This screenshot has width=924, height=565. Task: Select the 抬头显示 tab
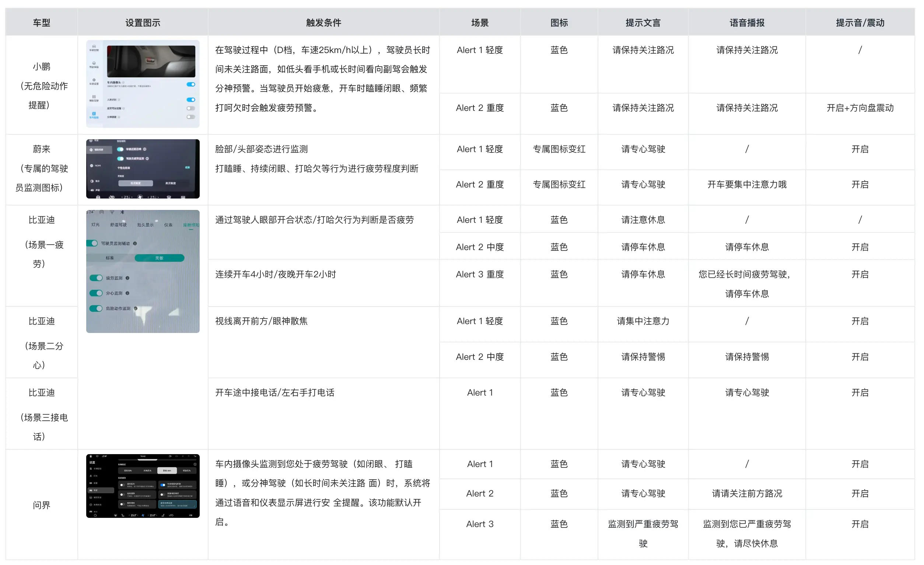[x=145, y=225]
